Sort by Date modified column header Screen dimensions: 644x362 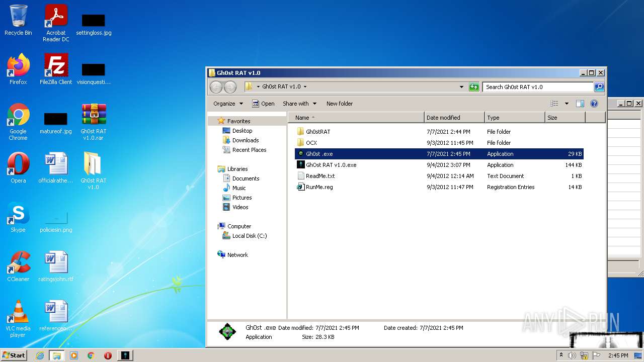pyautogui.click(x=454, y=118)
